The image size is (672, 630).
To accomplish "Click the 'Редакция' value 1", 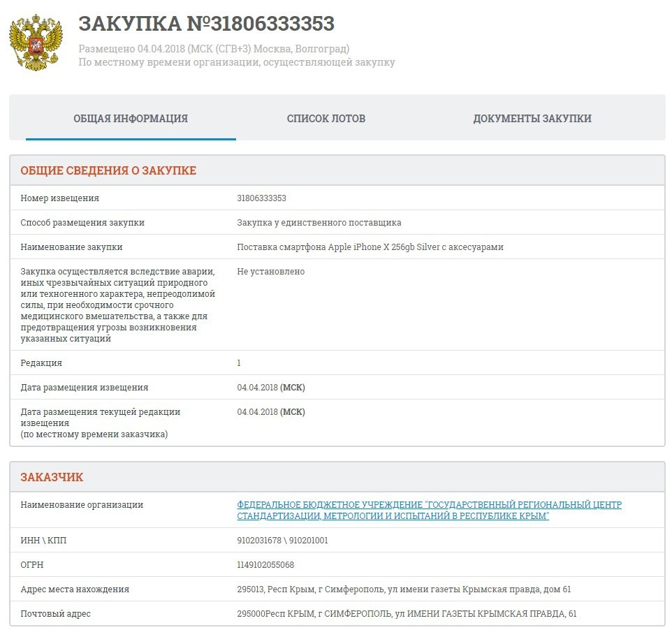I will tap(239, 363).
